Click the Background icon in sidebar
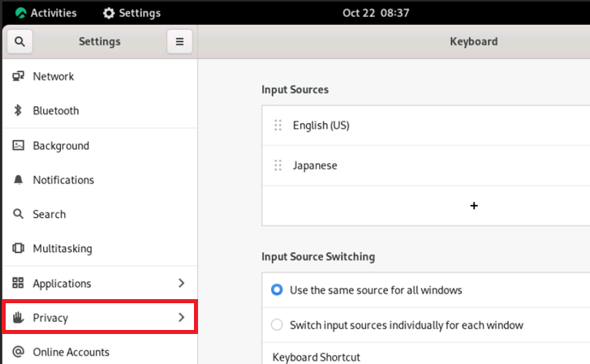The image size is (590, 364). point(18,146)
